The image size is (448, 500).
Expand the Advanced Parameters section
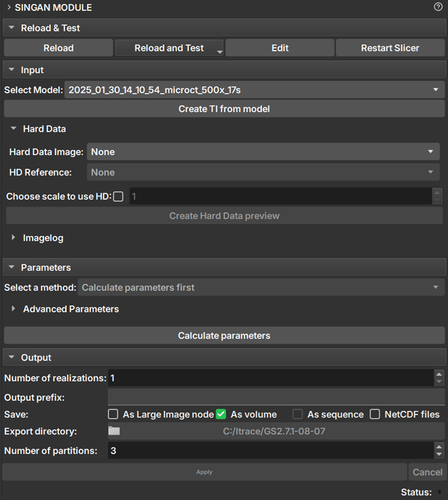pyautogui.click(x=14, y=309)
